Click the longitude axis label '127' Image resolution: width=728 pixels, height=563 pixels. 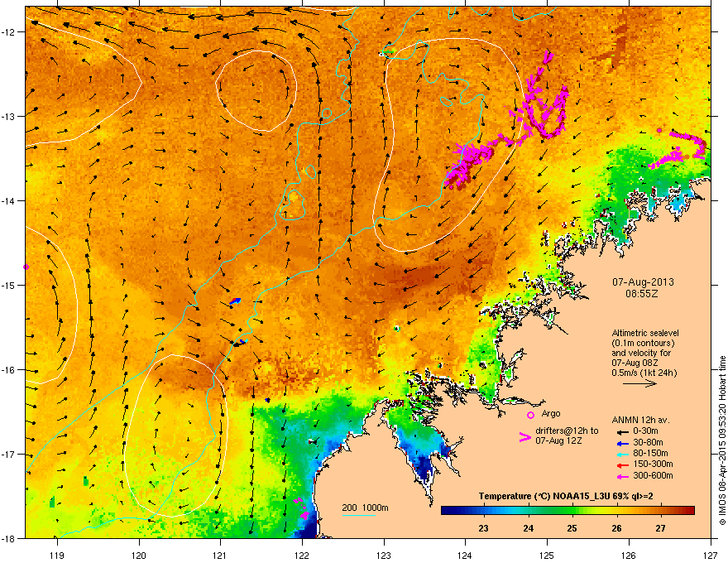[710, 555]
